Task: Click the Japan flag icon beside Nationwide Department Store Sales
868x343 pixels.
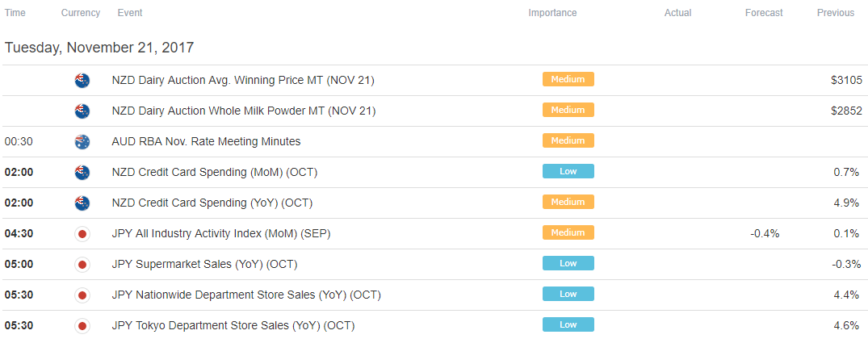Action: tap(82, 295)
